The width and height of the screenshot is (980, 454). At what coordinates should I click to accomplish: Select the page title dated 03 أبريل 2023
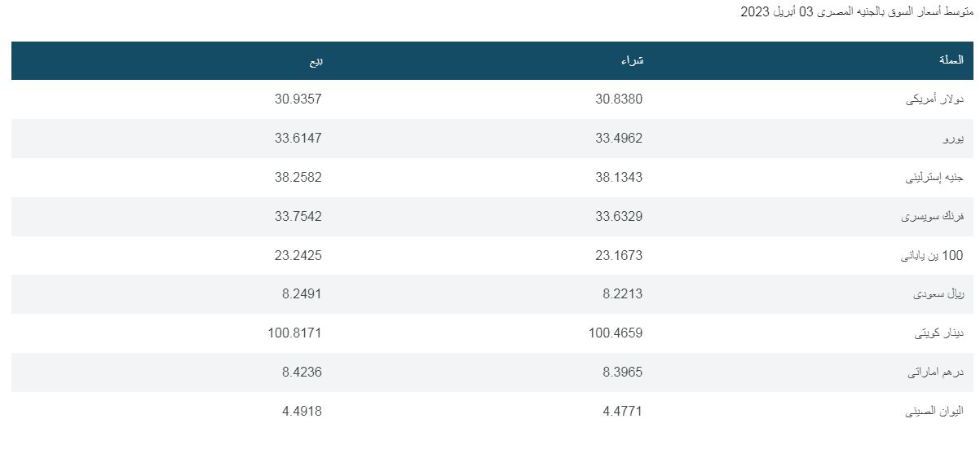coord(856,11)
